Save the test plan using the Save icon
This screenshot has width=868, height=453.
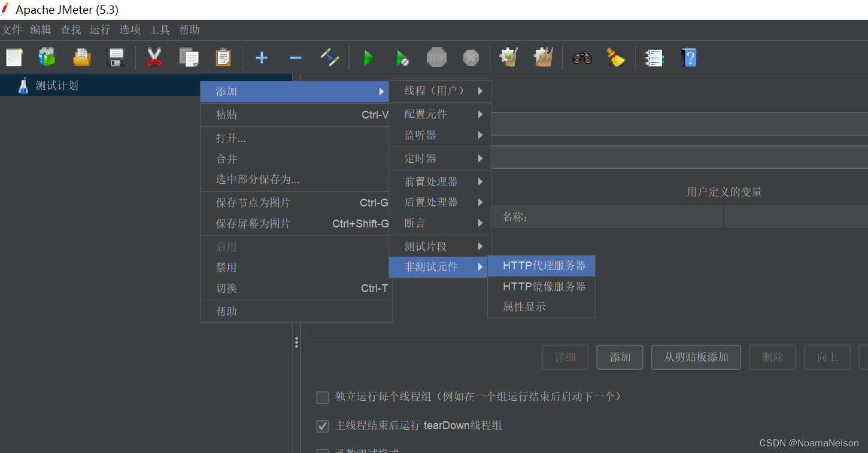[x=116, y=57]
